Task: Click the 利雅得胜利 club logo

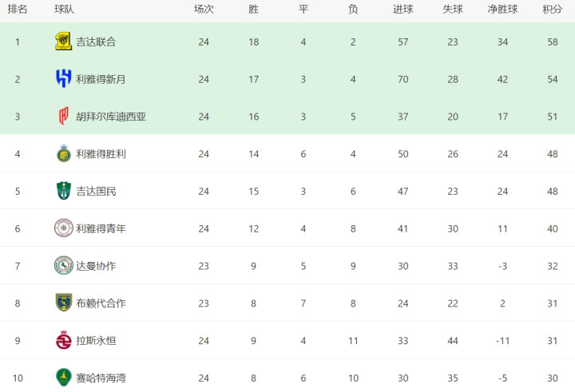Action: tap(63, 153)
